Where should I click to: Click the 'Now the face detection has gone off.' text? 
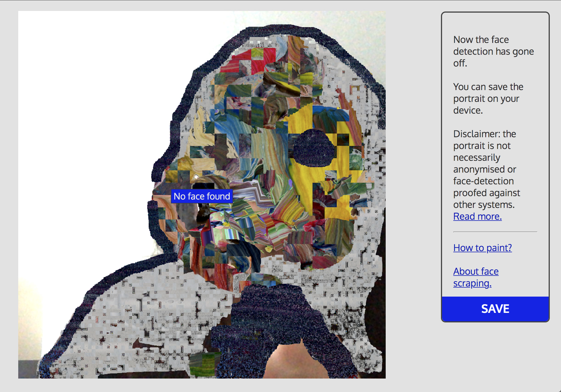tap(493, 51)
